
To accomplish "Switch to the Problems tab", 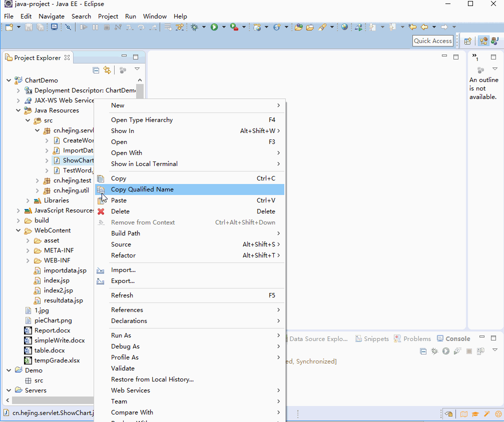I will tap(412, 339).
